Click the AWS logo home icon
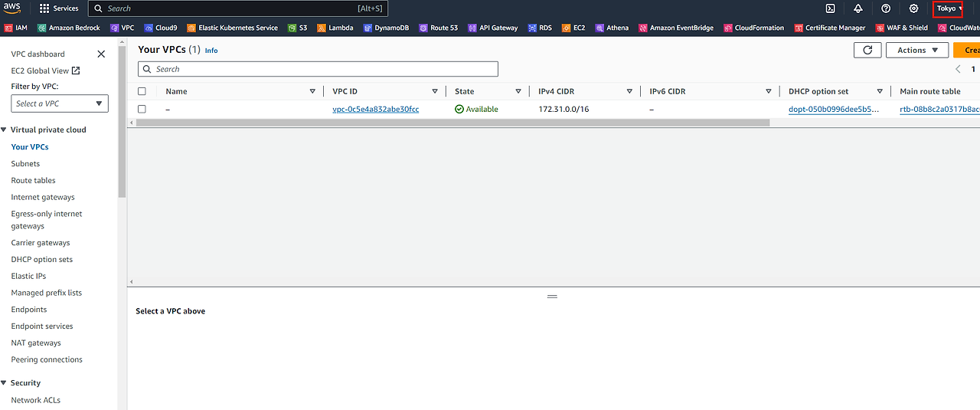The height and width of the screenshot is (410, 980). click(x=12, y=8)
